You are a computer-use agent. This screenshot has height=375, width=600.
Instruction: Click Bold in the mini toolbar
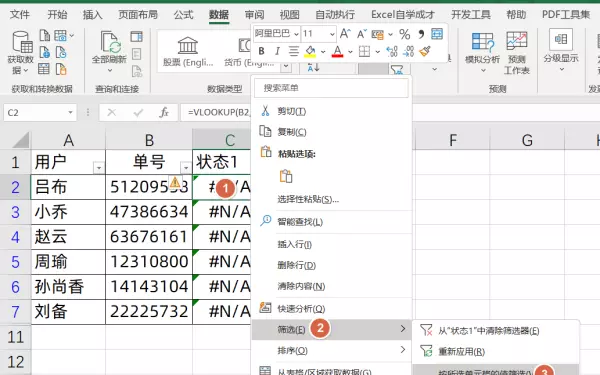pyautogui.click(x=261, y=51)
